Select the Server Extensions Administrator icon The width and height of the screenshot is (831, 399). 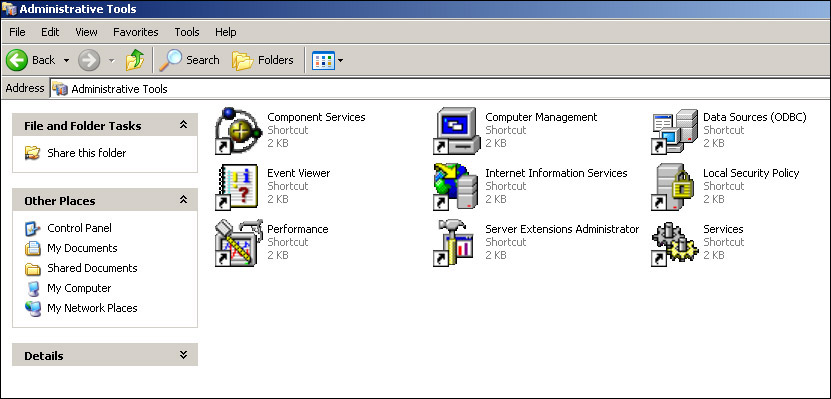point(457,243)
